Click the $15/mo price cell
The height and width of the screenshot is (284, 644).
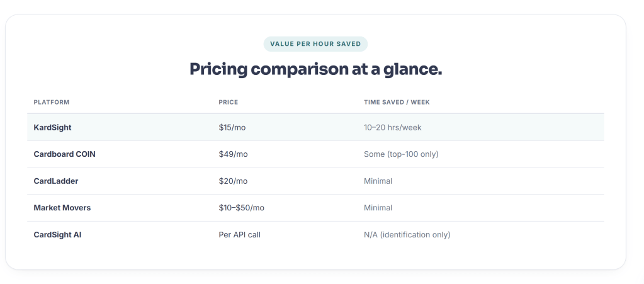(x=232, y=127)
